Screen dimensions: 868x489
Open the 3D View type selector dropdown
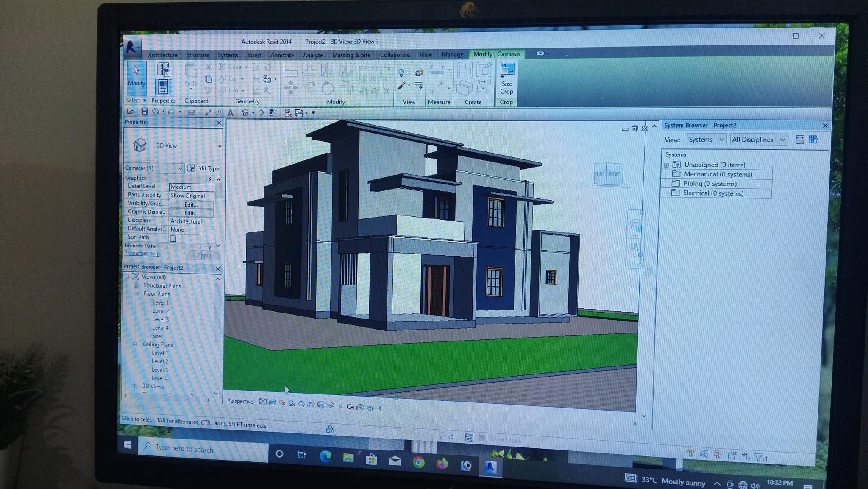click(x=220, y=146)
